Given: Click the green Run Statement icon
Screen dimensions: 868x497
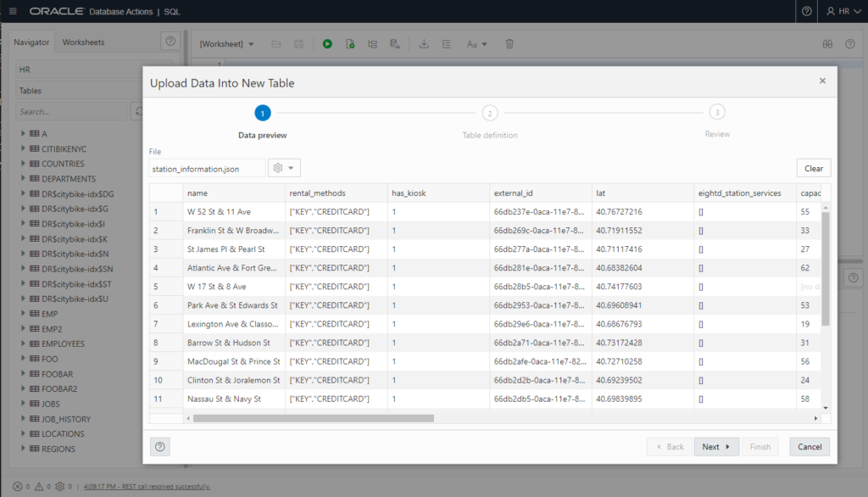Looking at the screenshot, I should tap(327, 44).
